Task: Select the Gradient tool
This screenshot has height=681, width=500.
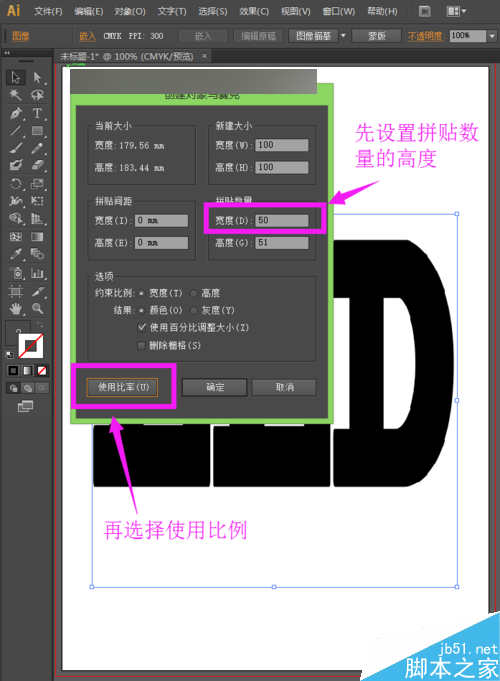Action: click(x=37, y=237)
